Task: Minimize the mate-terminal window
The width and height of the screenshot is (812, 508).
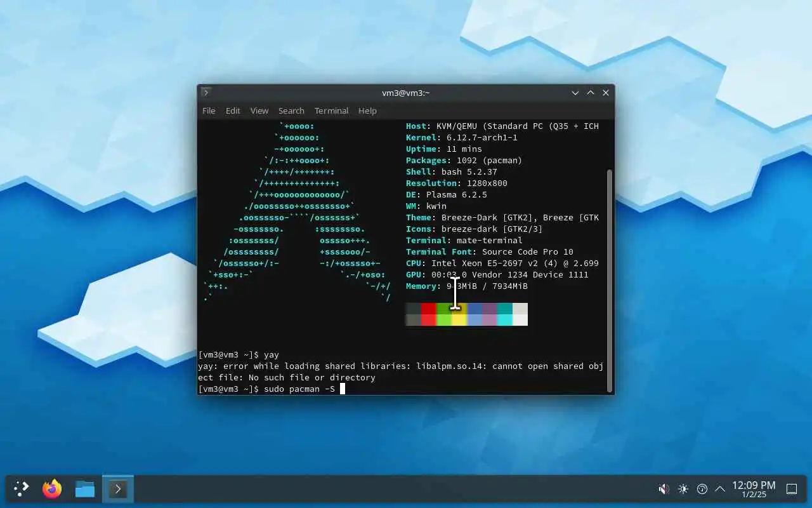Action: point(575,93)
